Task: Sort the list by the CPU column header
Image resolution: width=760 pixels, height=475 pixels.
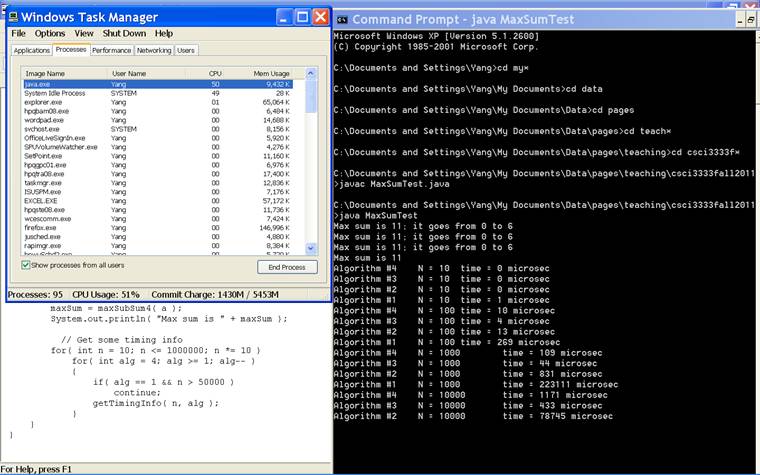Action: [214, 73]
